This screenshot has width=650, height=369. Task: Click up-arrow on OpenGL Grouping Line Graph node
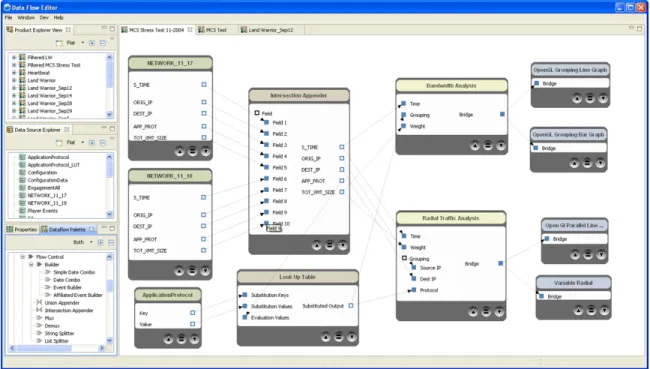pos(577,98)
